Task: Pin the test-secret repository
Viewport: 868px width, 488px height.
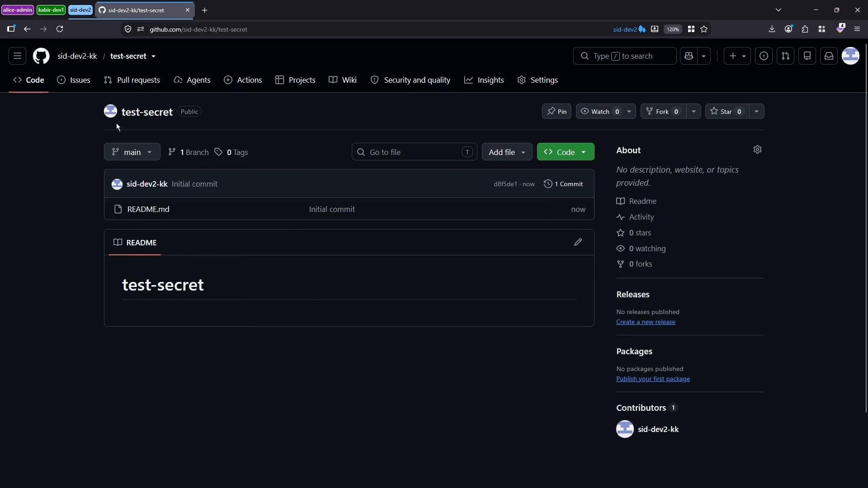Action: point(557,112)
